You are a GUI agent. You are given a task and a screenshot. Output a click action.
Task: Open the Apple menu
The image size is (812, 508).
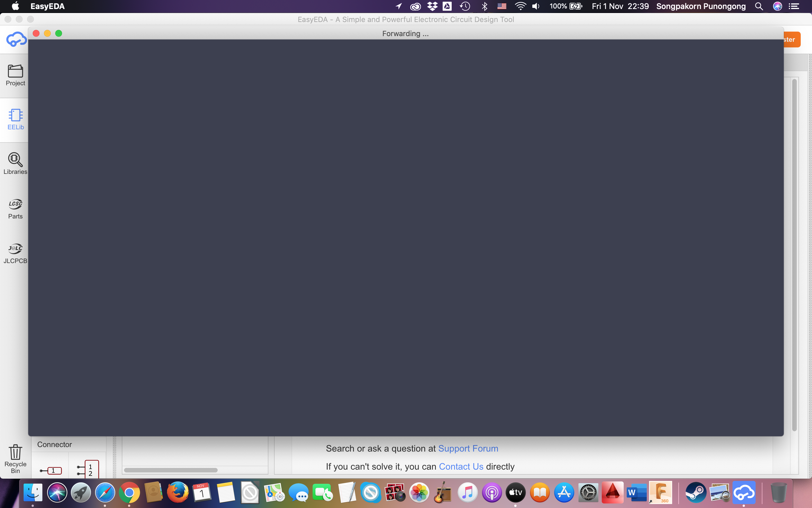click(16, 6)
